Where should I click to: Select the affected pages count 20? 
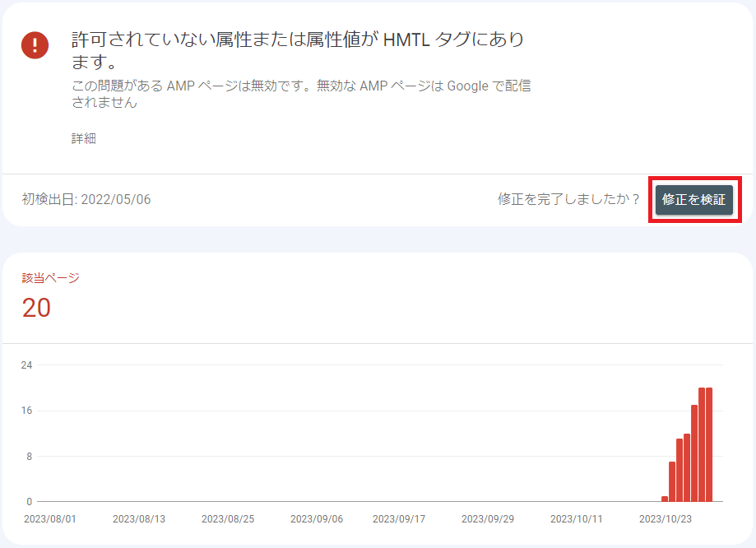pyautogui.click(x=37, y=308)
